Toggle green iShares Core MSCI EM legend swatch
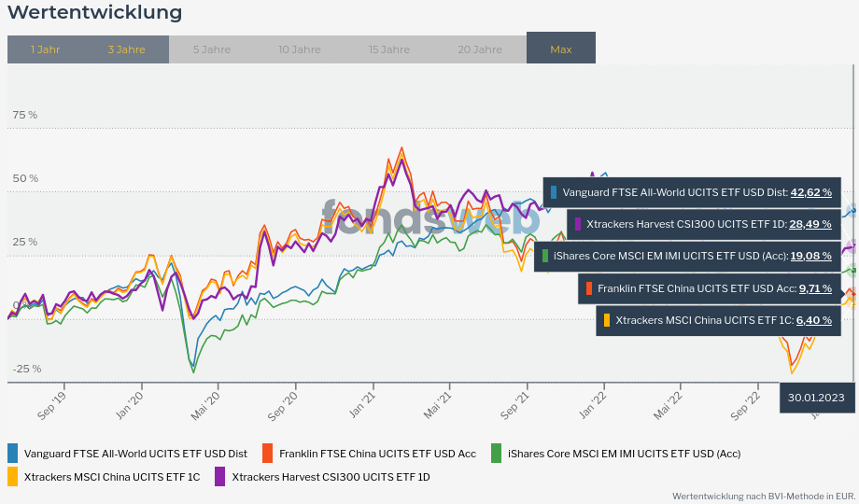The width and height of the screenshot is (859, 504). 496,454
